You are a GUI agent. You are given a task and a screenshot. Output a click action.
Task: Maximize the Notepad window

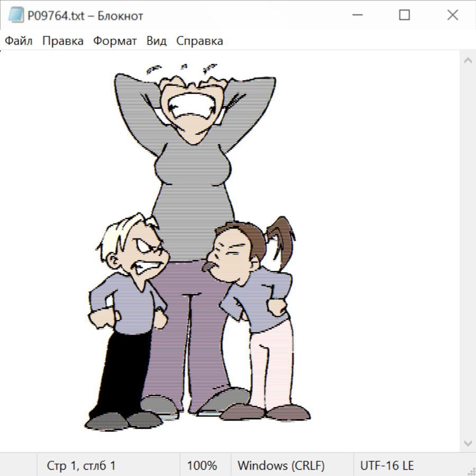click(405, 15)
